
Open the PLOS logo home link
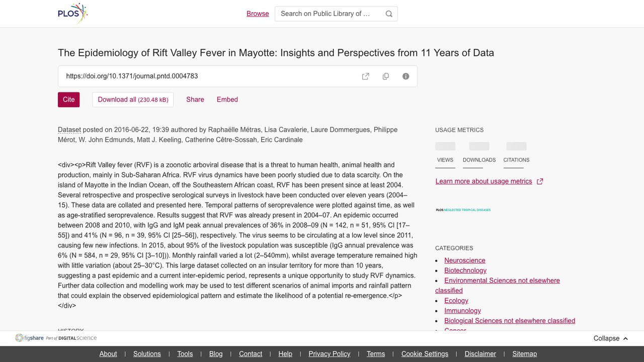point(73,14)
